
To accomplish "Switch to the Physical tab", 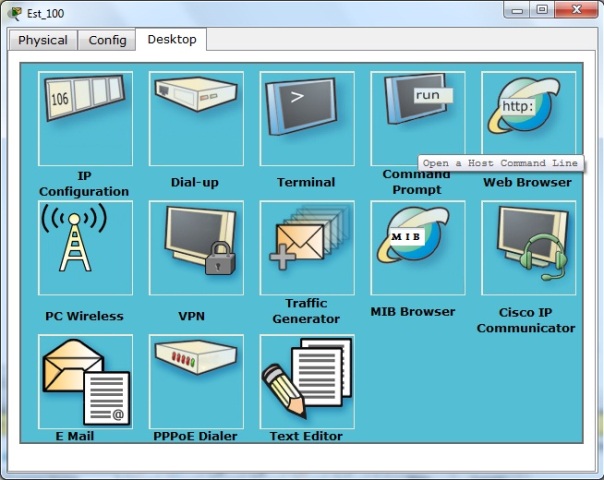I will point(43,40).
